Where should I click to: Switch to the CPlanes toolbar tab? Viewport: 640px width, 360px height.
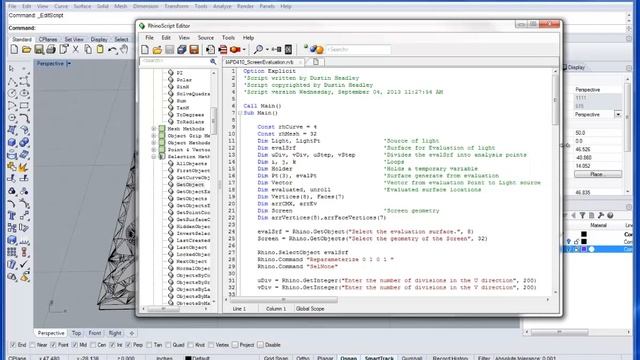(48, 40)
